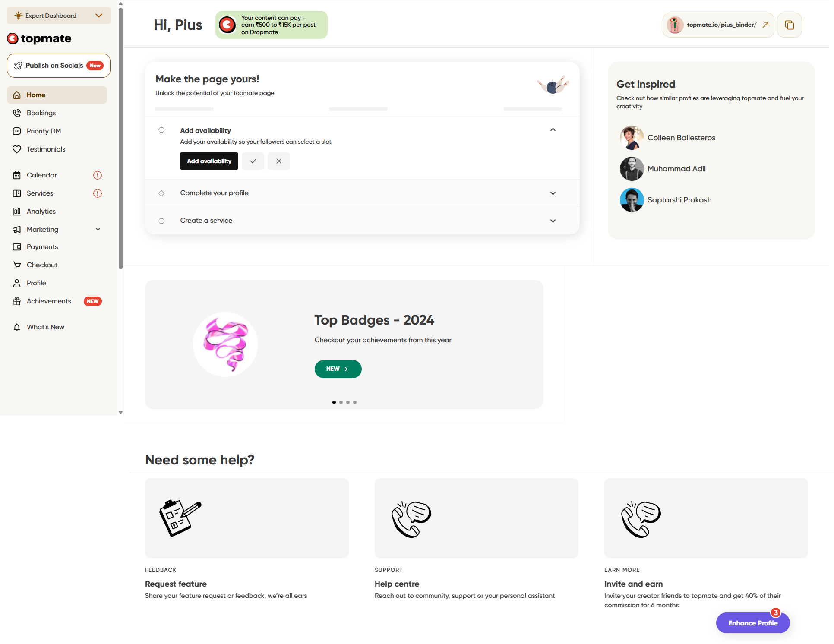Click the Request feature clipboard illustration
Image resolution: width=834 pixels, height=644 pixels.
[x=180, y=518]
